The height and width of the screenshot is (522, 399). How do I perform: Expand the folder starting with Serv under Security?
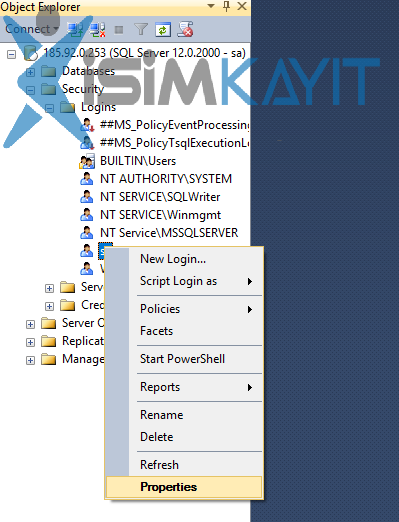click(49, 288)
